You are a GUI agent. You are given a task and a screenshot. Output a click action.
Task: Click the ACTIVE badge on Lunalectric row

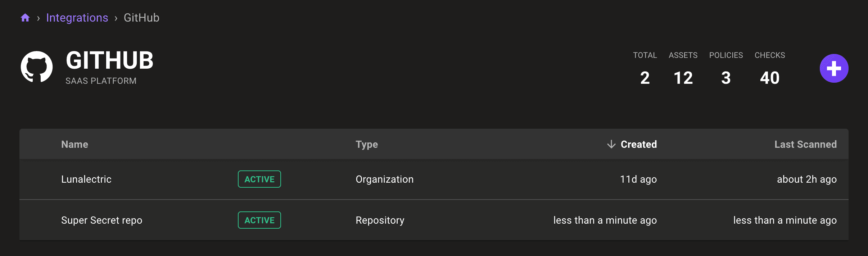[x=259, y=179]
